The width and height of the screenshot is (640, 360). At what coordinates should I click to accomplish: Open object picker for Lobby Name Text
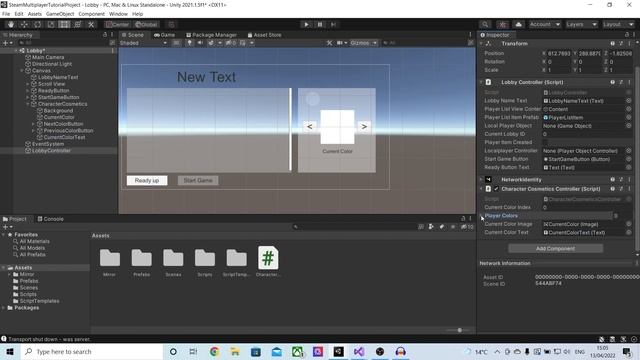click(629, 100)
